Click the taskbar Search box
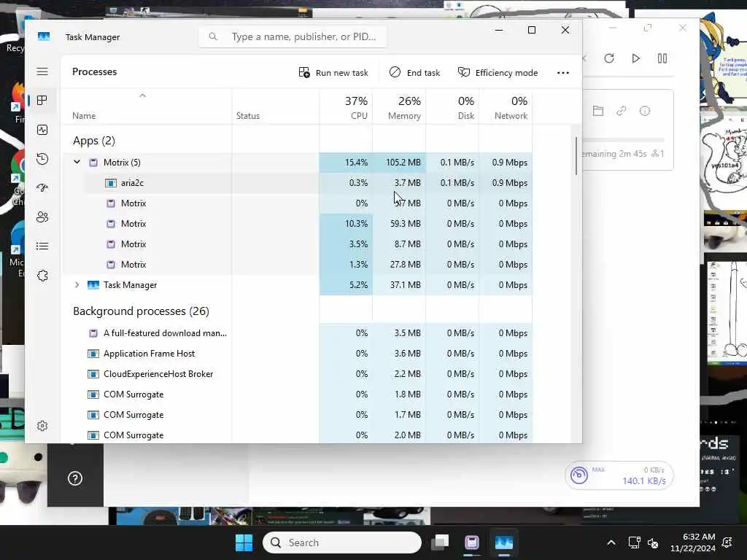747x560 pixels. pos(341,542)
